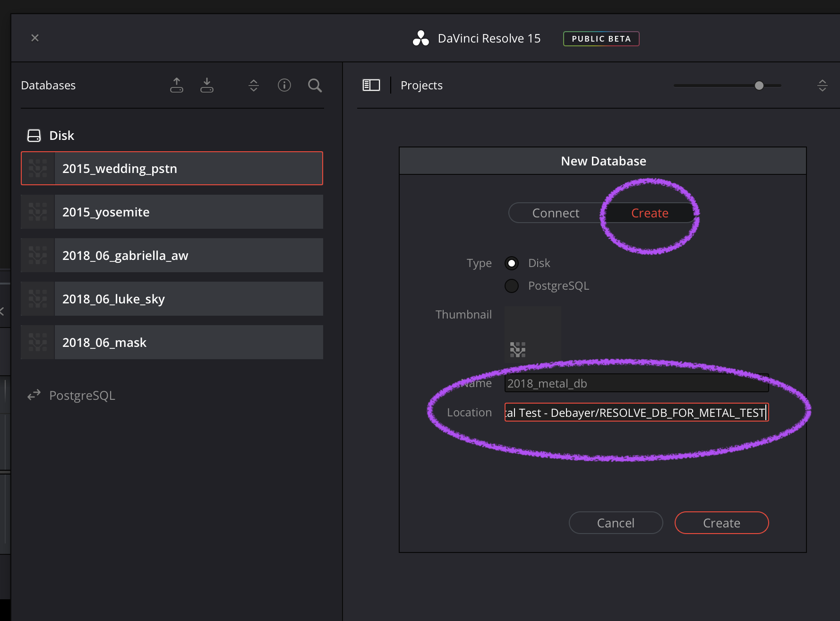
Task: Open the PostgreSQL databases section
Action: (x=82, y=396)
